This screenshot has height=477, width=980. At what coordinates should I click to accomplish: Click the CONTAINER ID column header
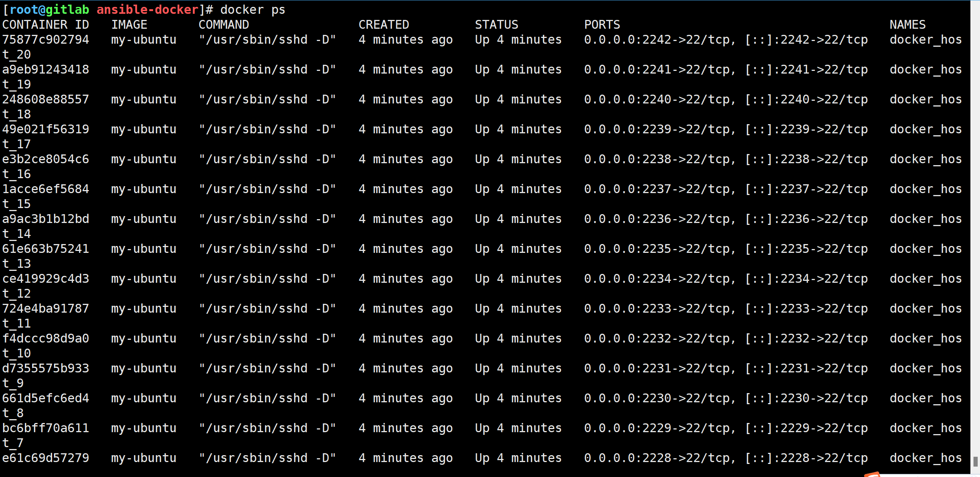pyautogui.click(x=46, y=25)
